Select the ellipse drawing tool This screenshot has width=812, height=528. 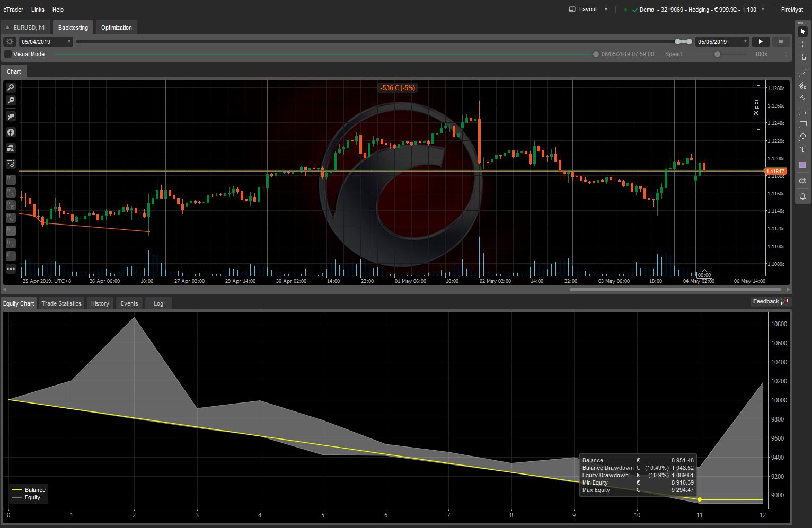pos(802,137)
